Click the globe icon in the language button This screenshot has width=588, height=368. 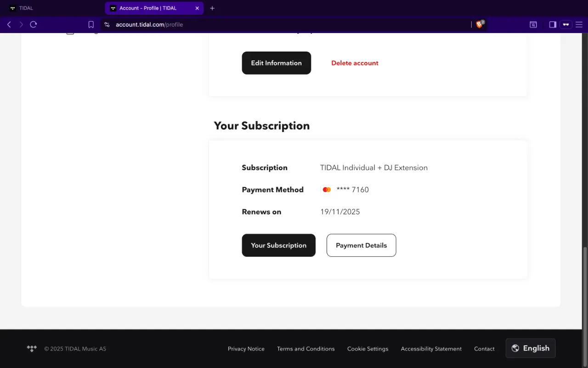click(515, 348)
